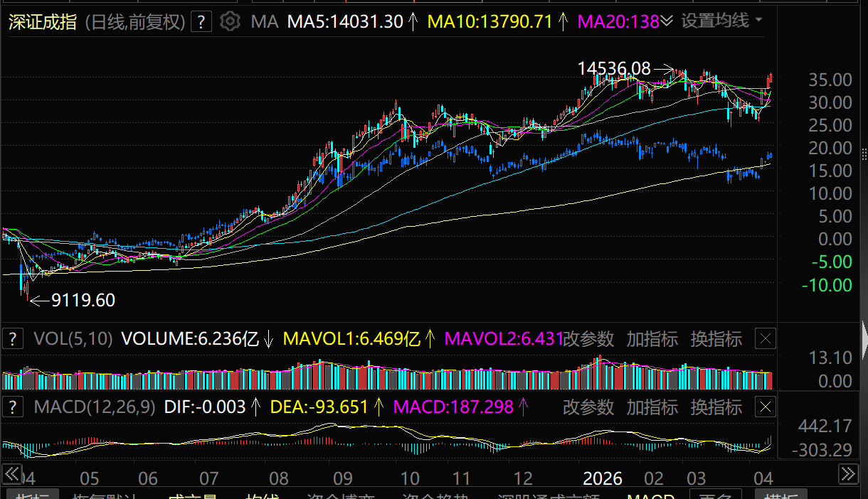Viewport: 868px width, 499px height.
Task: Click the help icon in MACD panel
Action: tap(12, 407)
